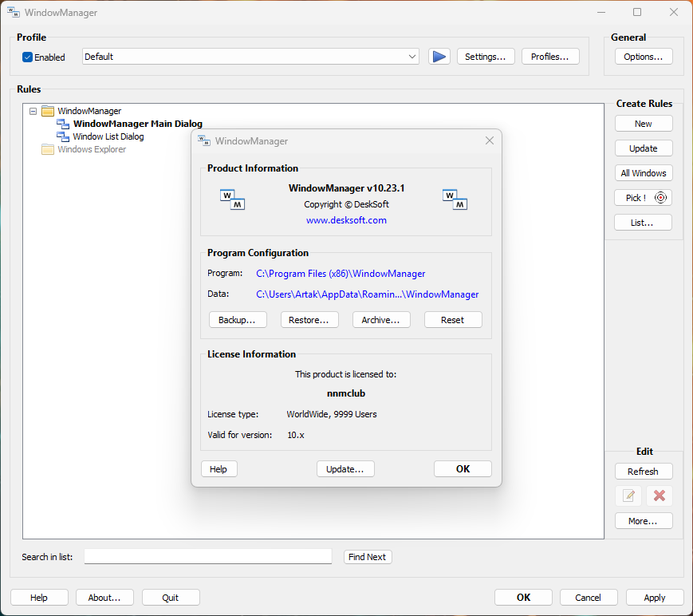Image resolution: width=693 pixels, height=616 pixels.
Task: Open the www.desksoft.com link
Action: pos(346,220)
